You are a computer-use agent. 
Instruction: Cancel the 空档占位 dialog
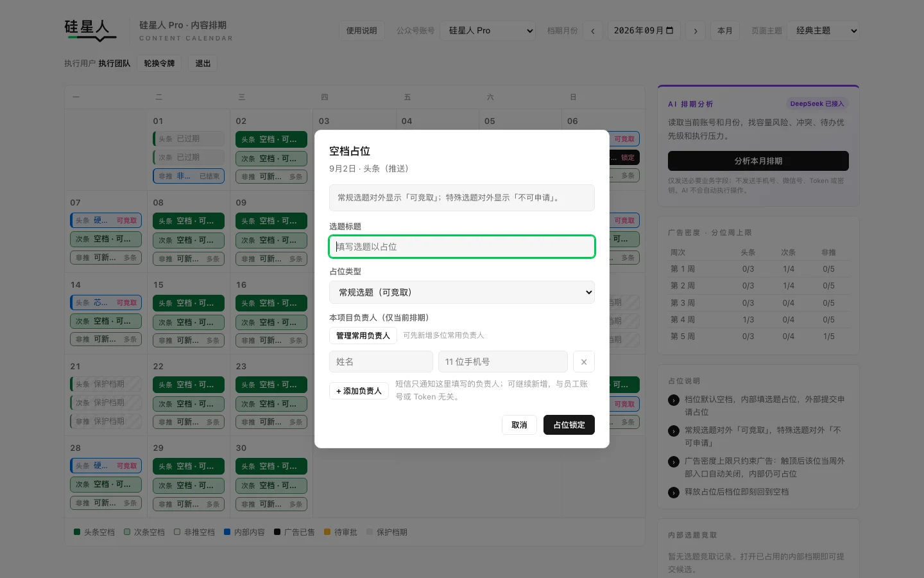tap(519, 425)
